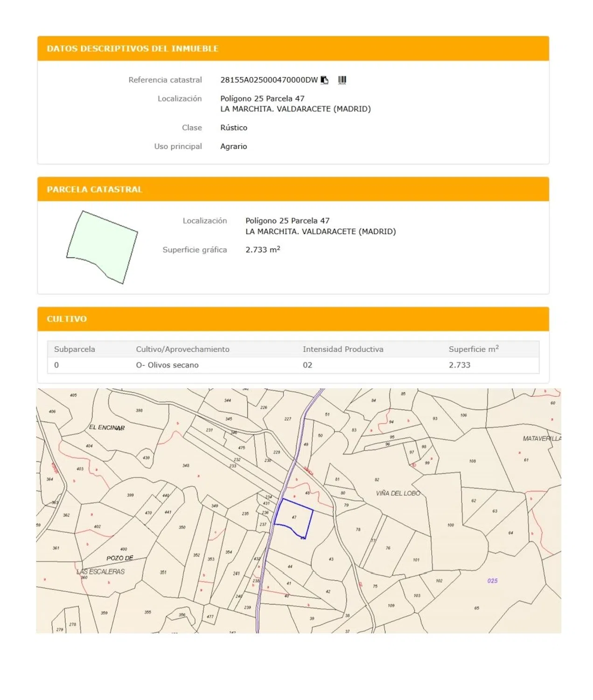
Task: Click the 2.733 m² graphic surface value
Action: click(263, 250)
